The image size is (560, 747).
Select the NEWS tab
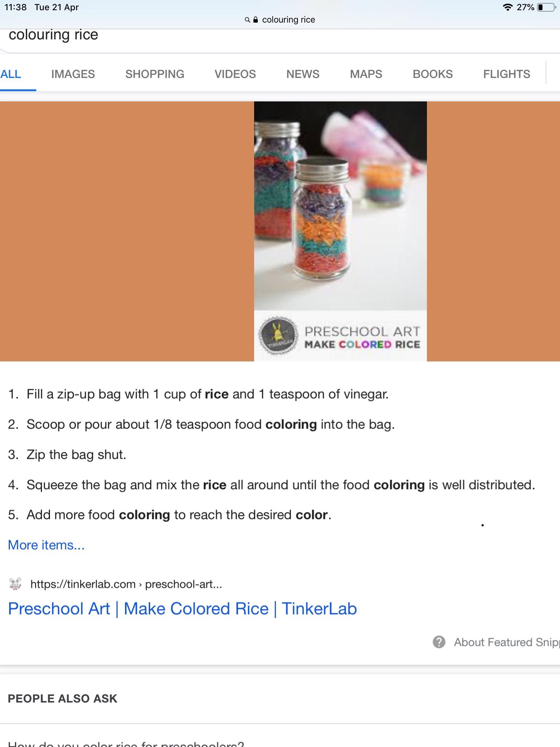tap(303, 74)
